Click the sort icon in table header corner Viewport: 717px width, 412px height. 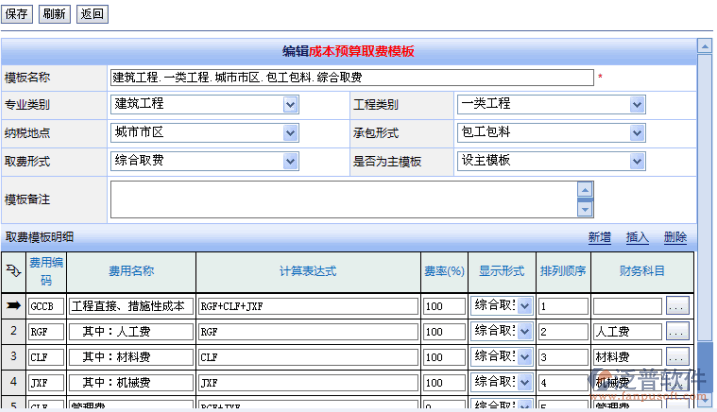[13, 270]
